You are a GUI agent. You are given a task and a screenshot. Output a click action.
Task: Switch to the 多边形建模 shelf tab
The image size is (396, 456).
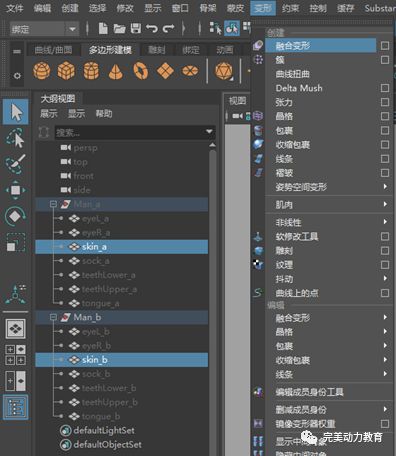(x=110, y=50)
